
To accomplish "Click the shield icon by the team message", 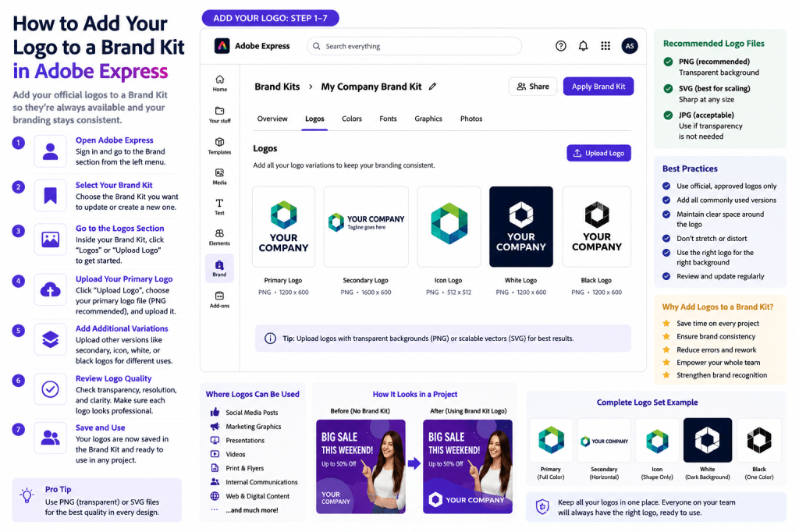I will [543, 506].
